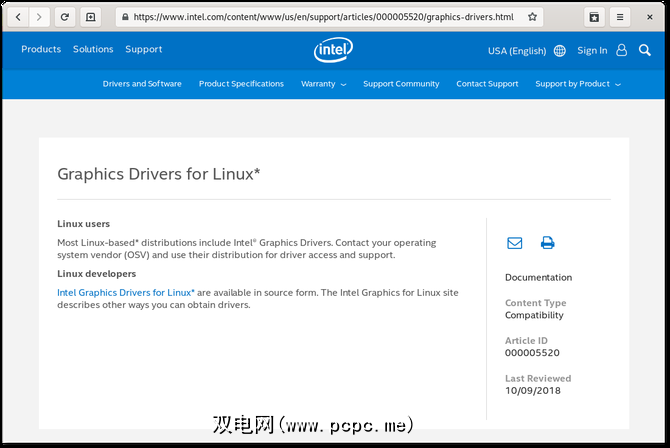This screenshot has height=448, width=670.
Task: Go back to the previous page
Action: (18, 17)
